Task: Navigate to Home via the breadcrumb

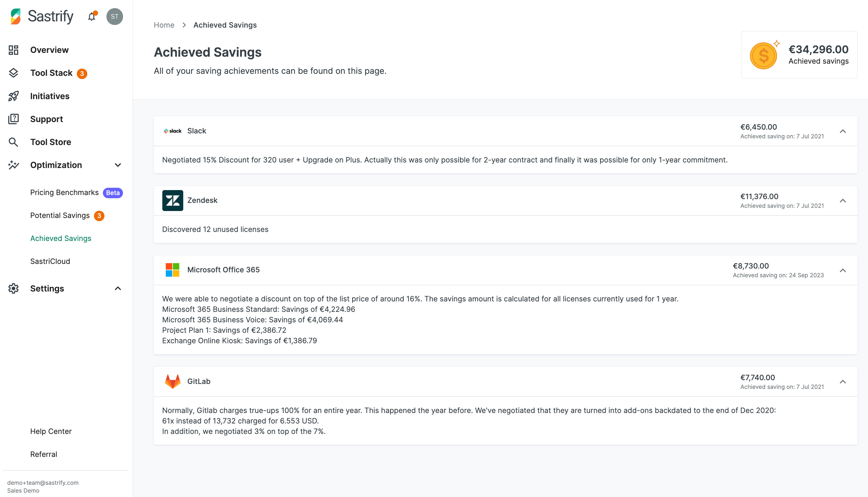Action: [x=164, y=25]
